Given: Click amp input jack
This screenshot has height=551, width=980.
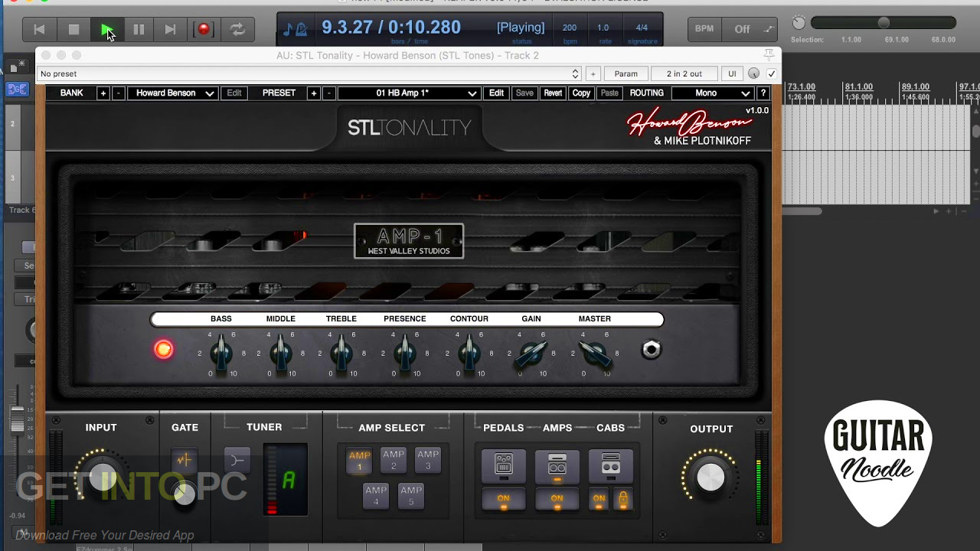Looking at the screenshot, I should pos(651,350).
